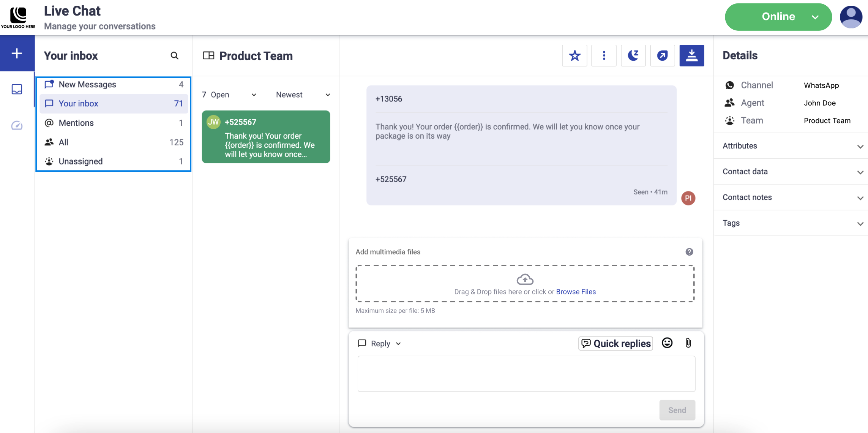Viewport: 868px width, 433px height.
Task: Click the download conversation icon button
Action: click(x=691, y=56)
